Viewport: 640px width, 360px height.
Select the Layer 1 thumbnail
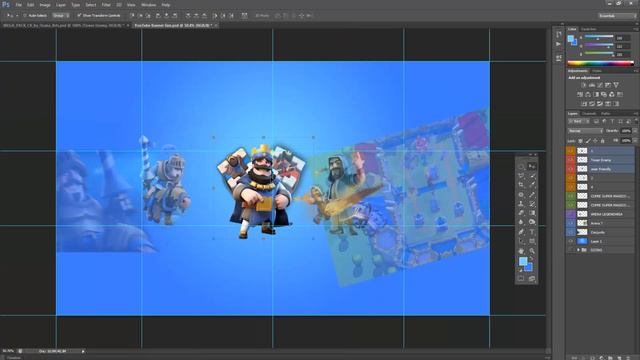click(582, 241)
